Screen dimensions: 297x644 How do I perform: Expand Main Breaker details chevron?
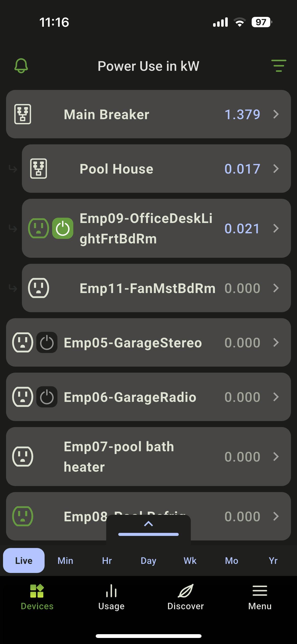click(x=276, y=114)
